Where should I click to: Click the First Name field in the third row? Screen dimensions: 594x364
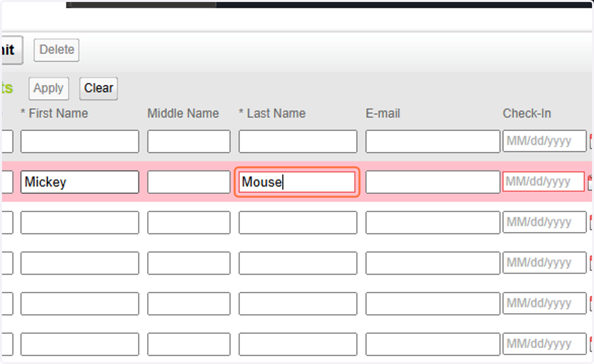(80, 223)
